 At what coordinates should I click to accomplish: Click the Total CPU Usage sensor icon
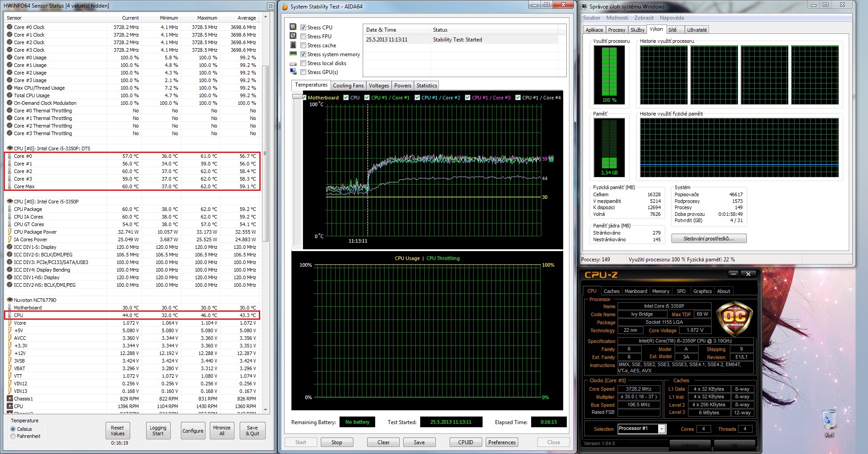9,95
